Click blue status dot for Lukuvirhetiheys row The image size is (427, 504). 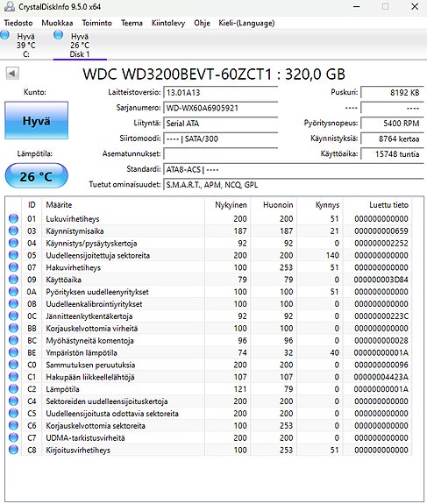pyautogui.click(x=13, y=218)
